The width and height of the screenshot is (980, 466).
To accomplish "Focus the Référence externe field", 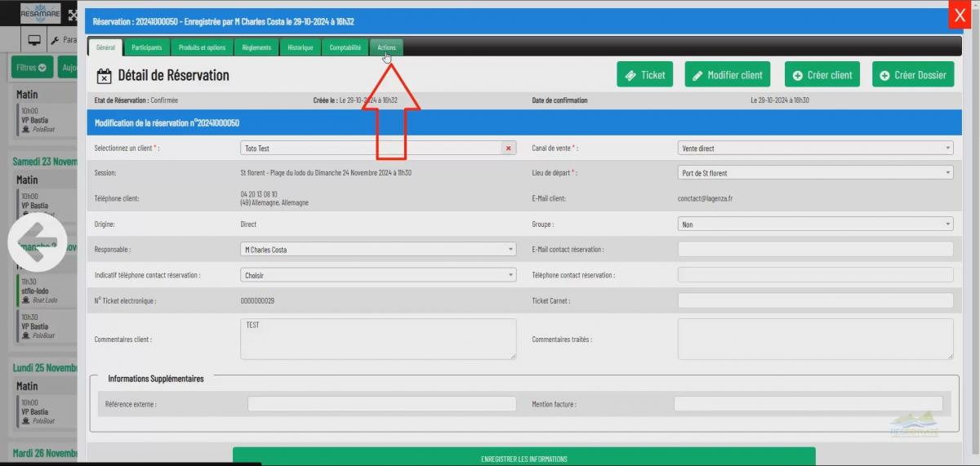I will coord(382,404).
